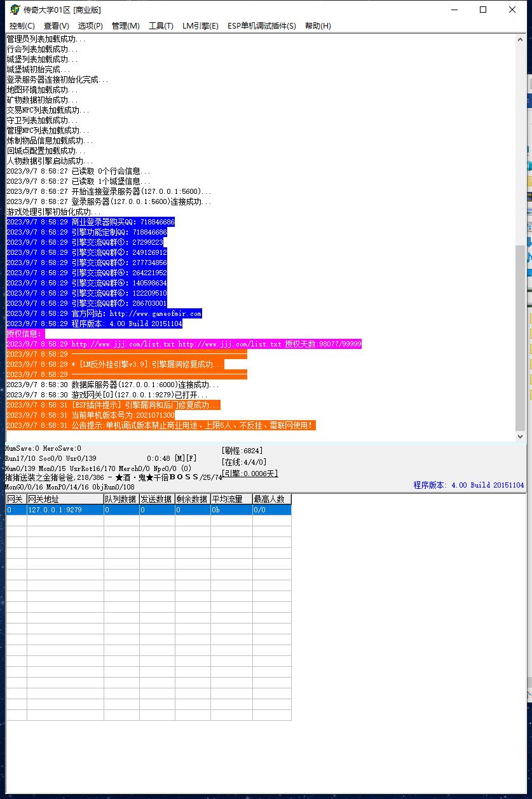The width and height of the screenshot is (532, 799).
Task: Click the 引擎交流QQ群⑦ log line
Action: tap(86, 303)
